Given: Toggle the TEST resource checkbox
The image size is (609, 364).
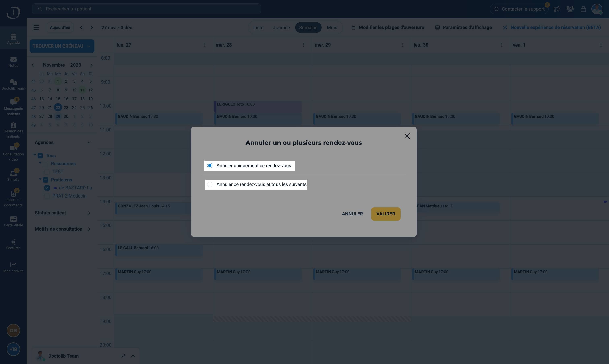Looking at the screenshot, I should pyautogui.click(x=47, y=172).
